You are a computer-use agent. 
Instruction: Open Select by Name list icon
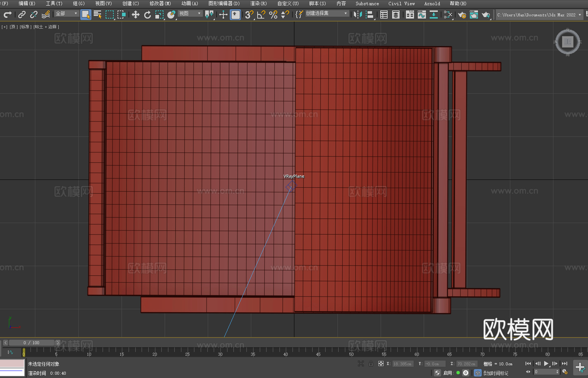(x=98, y=14)
